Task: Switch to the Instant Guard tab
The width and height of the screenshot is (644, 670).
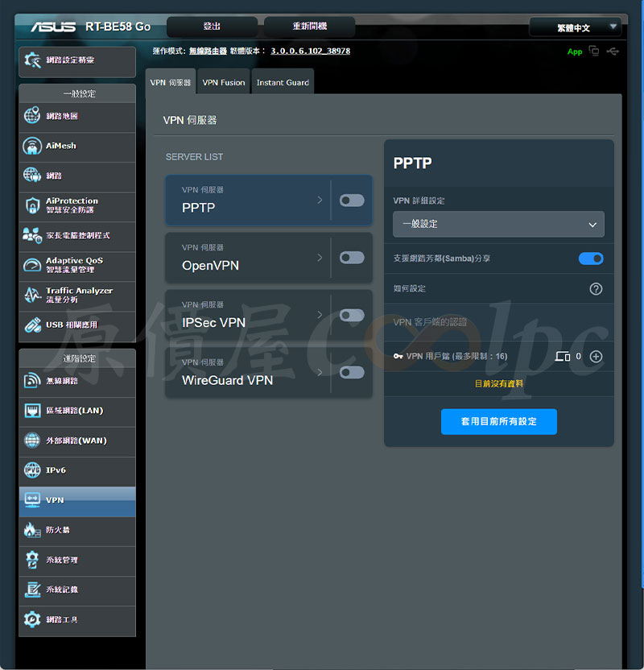Action: click(282, 82)
